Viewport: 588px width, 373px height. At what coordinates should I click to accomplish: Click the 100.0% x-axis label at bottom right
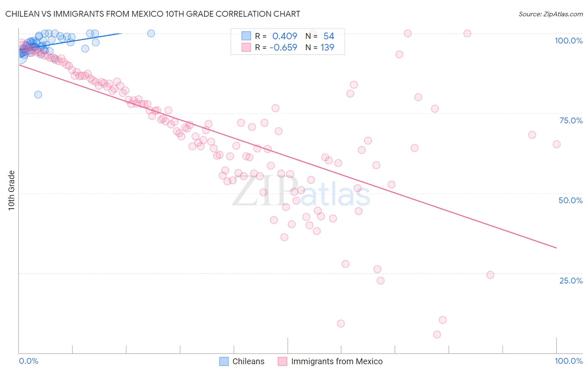tap(568, 361)
